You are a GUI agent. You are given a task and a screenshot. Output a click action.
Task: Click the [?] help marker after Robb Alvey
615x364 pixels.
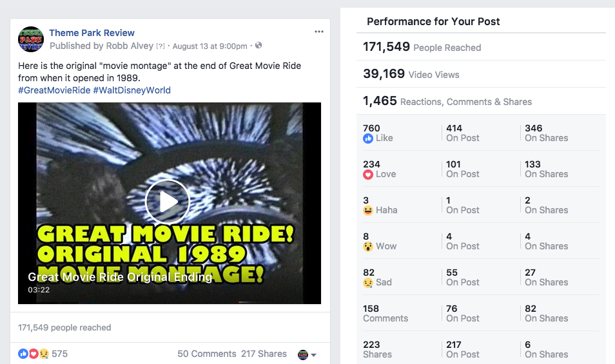click(161, 46)
